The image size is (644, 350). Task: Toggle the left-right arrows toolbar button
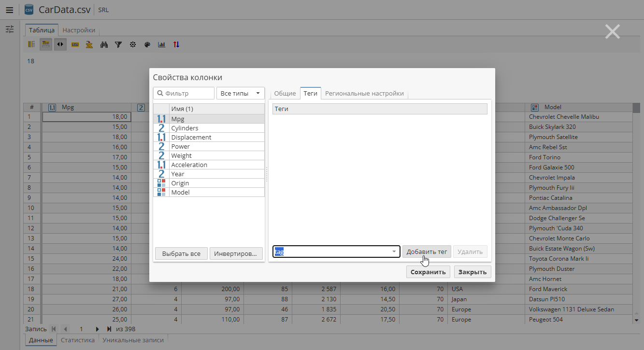point(60,44)
